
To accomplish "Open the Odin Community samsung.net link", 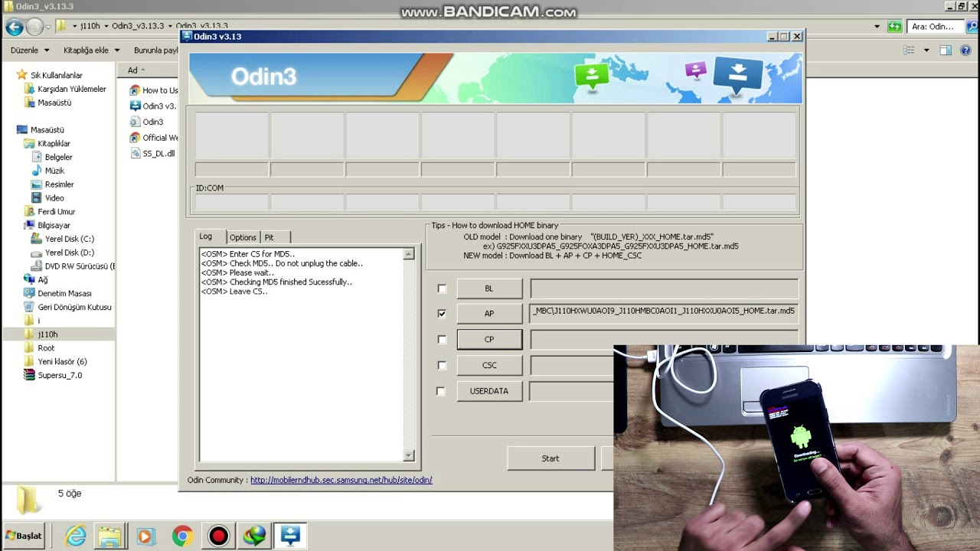I will pos(341,480).
